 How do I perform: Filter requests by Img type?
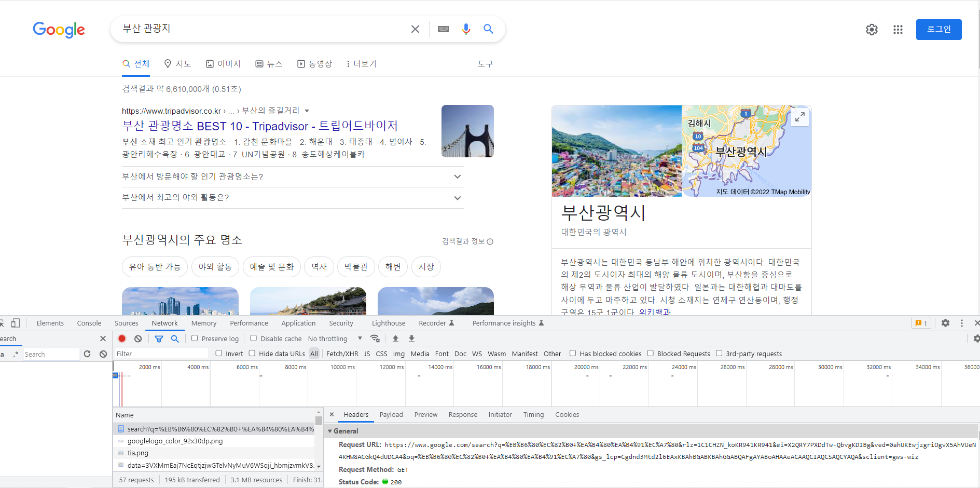point(398,354)
